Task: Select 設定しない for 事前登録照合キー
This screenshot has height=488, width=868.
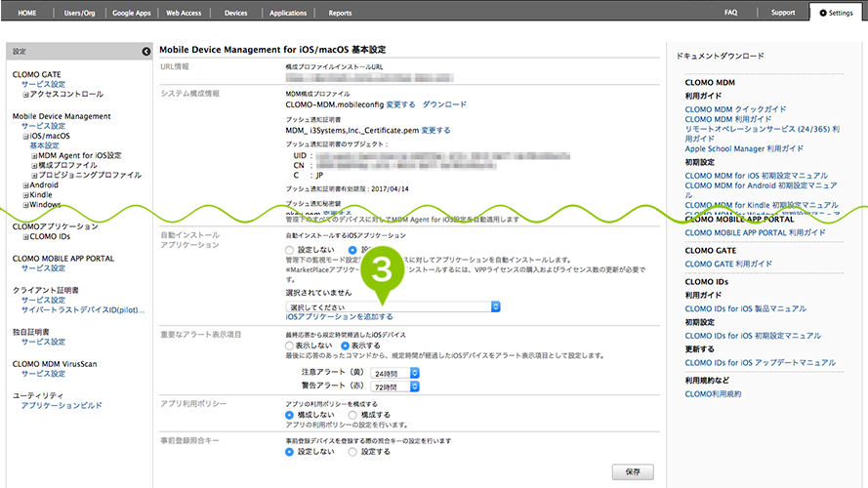Action: (289, 452)
